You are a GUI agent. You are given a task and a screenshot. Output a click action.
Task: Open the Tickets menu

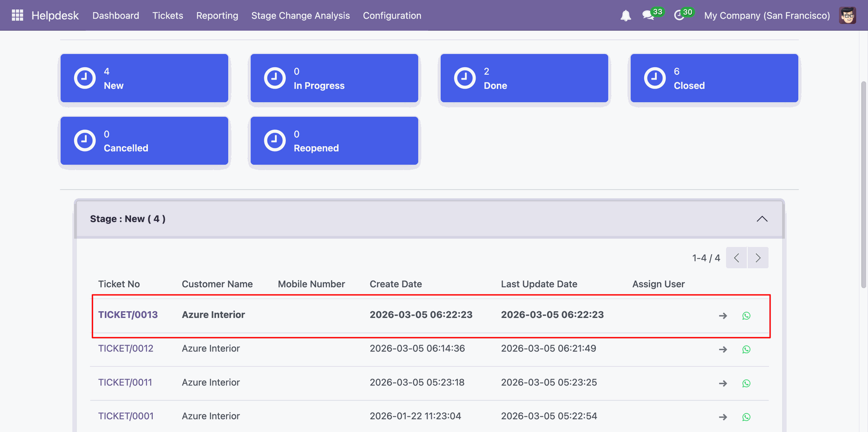coord(168,15)
